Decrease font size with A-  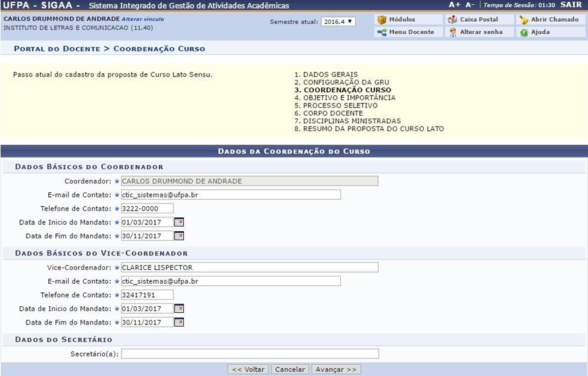[470, 5]
